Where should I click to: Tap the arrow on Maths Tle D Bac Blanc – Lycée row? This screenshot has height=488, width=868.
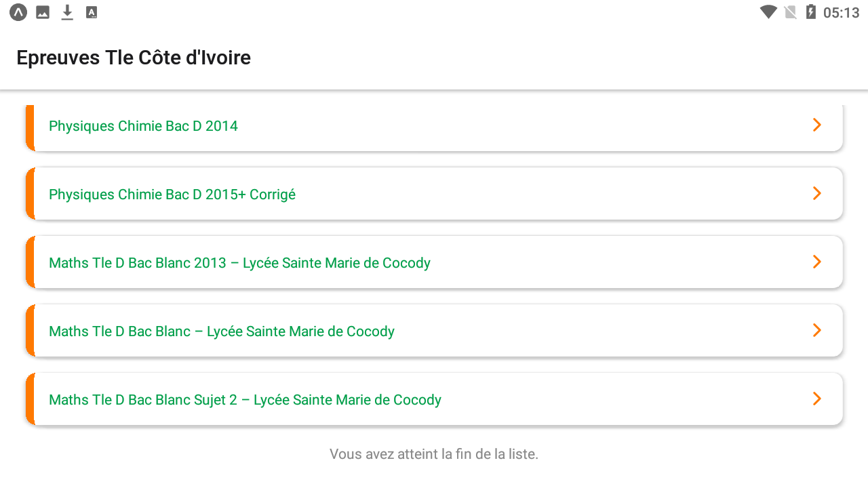[x=817, y=330]
